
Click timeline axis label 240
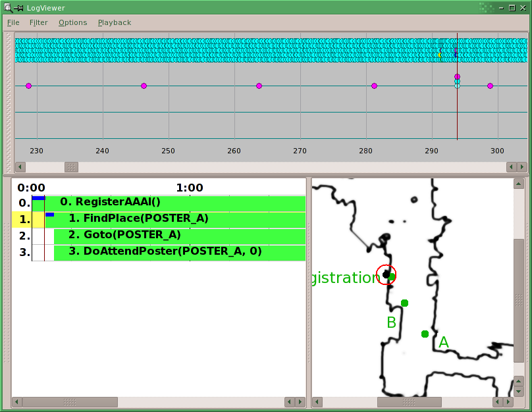coord(103,151)
